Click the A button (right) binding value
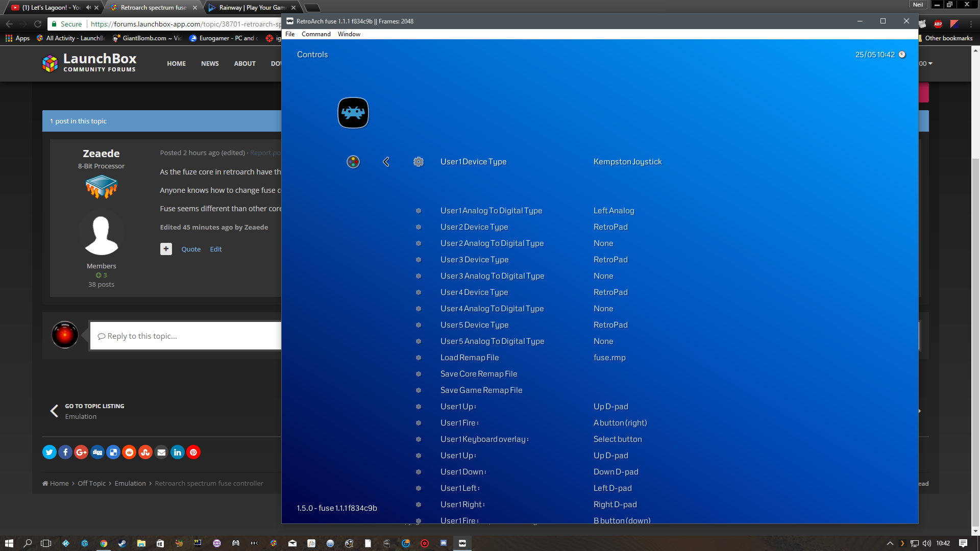980x551 pixels. tap(620, 423)
